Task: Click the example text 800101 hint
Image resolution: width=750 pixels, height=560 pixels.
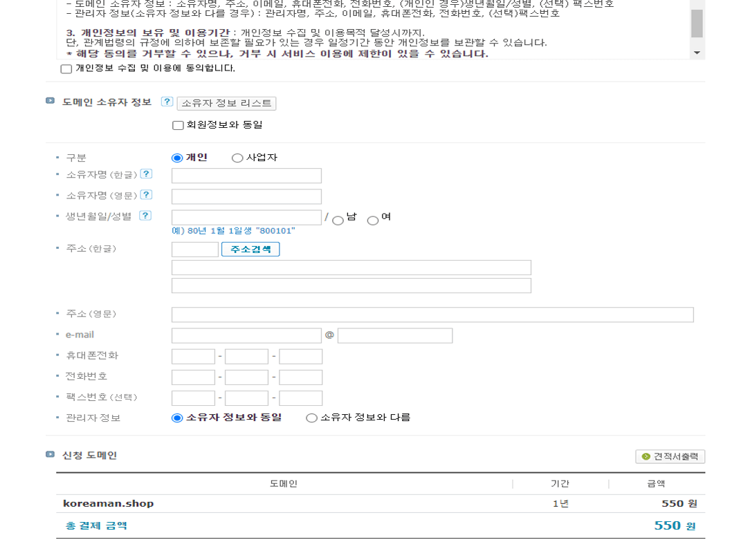Action: [233, 231]
